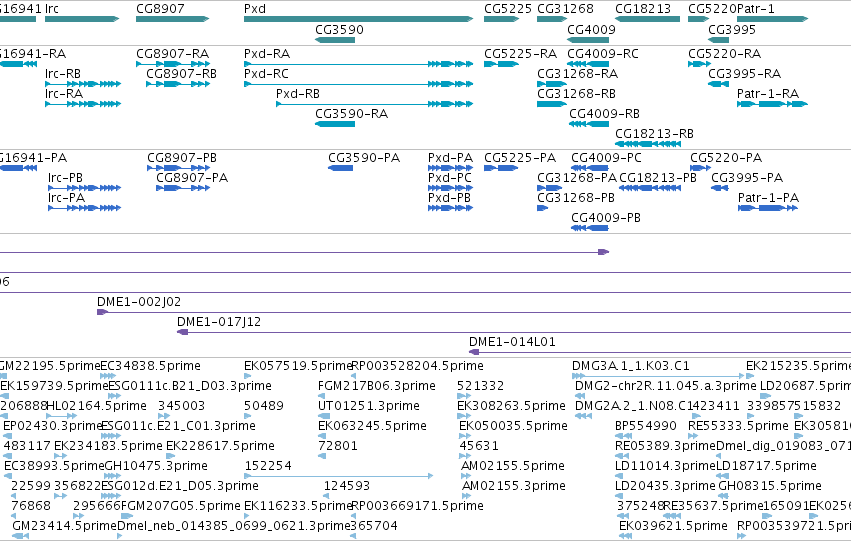Click the CG3590-RA transcript label

coord(352,114)
